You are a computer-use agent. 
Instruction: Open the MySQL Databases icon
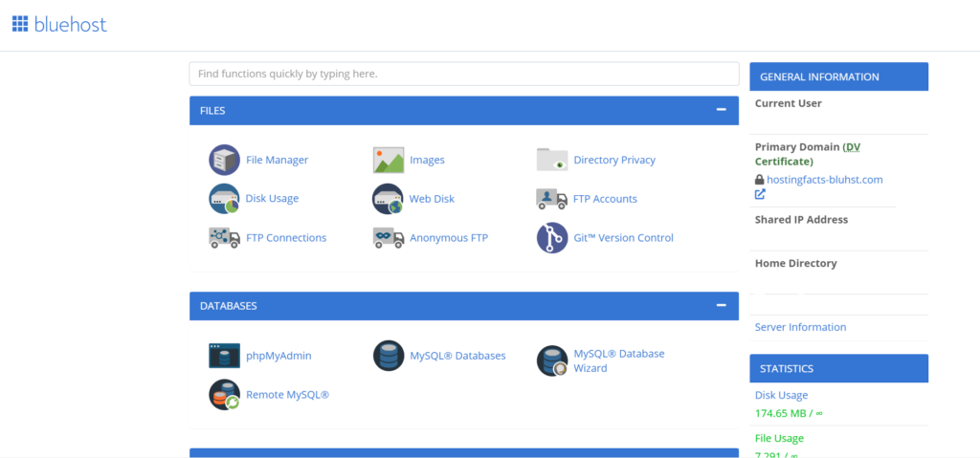tap(389, 356)
